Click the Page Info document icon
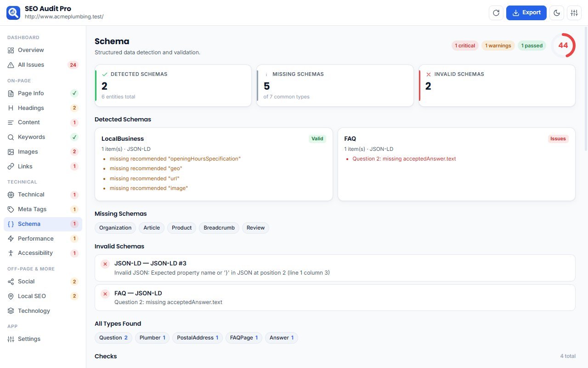 11,93
